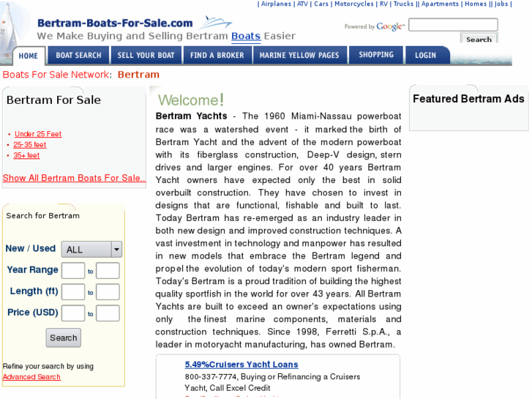
Task: Click Boats For Sale Network breadcrumb text
Action: click(56, 75)
